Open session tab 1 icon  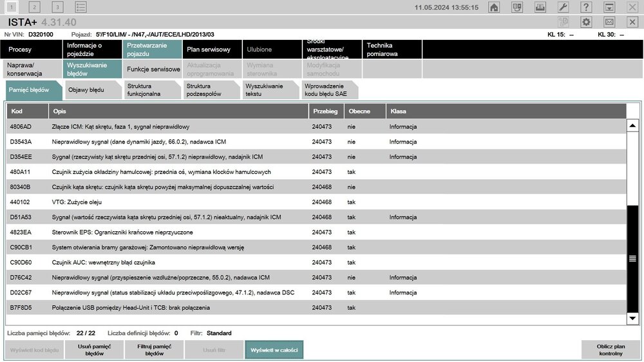(x=12, y=7)
